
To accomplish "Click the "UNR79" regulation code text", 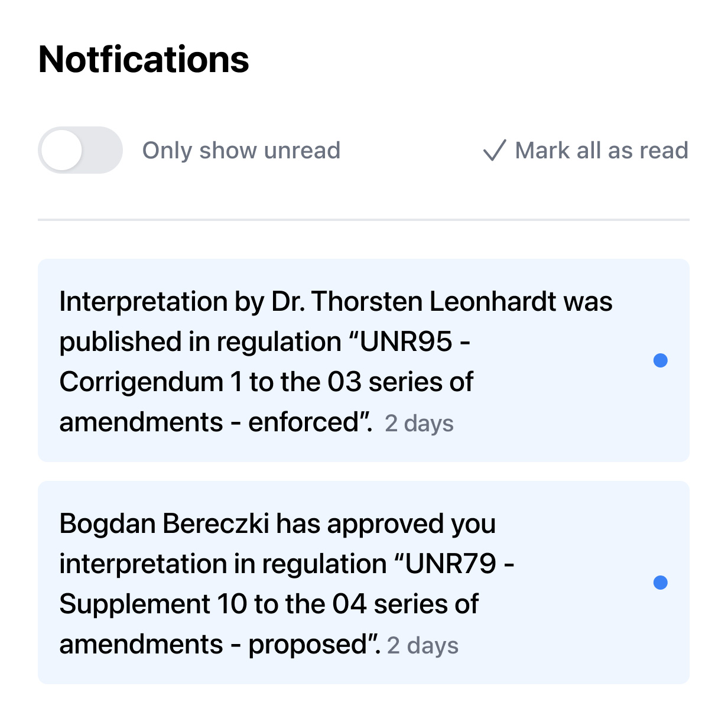I will click(451, 564).
